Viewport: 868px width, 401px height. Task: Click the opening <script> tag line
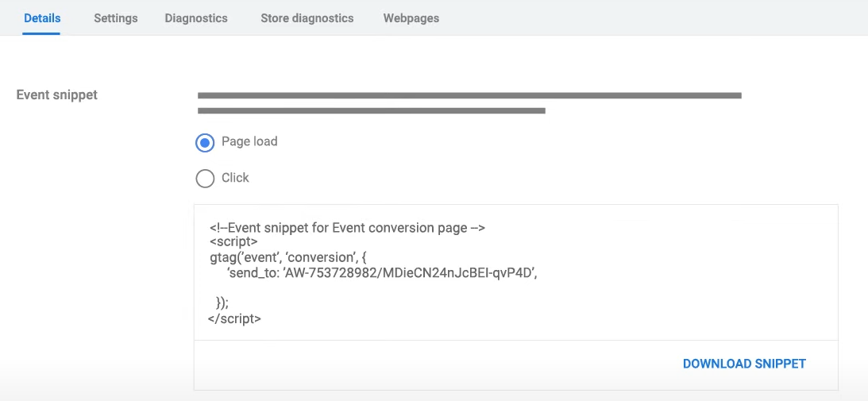(x=233, y=242)
